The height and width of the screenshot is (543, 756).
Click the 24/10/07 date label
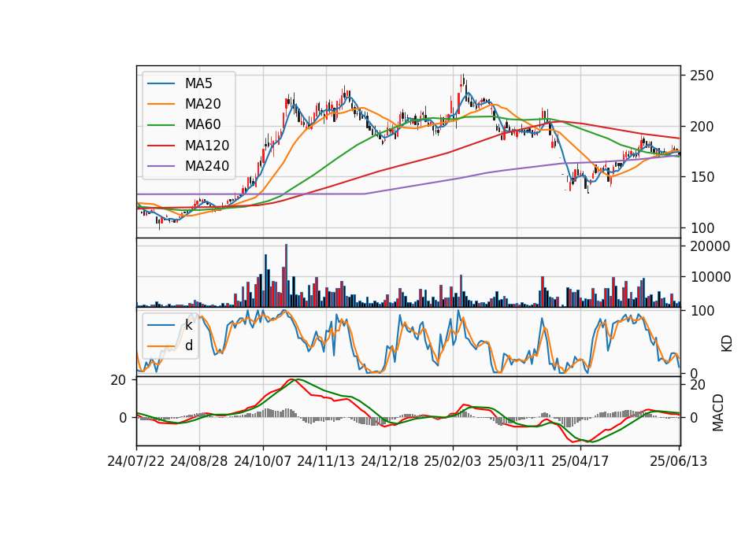[x=263, y=461]
